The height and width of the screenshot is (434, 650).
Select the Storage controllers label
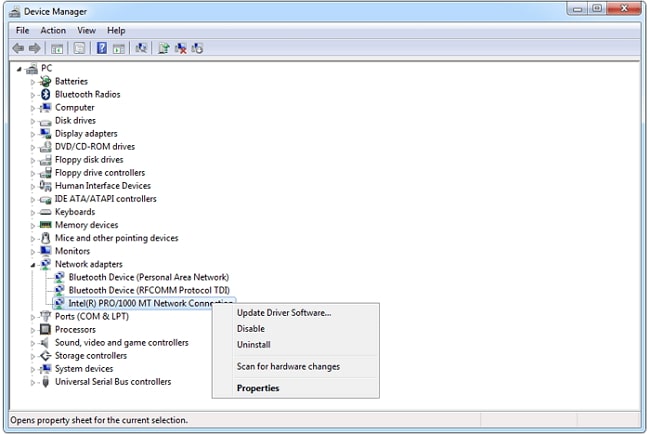pos(91,356)
